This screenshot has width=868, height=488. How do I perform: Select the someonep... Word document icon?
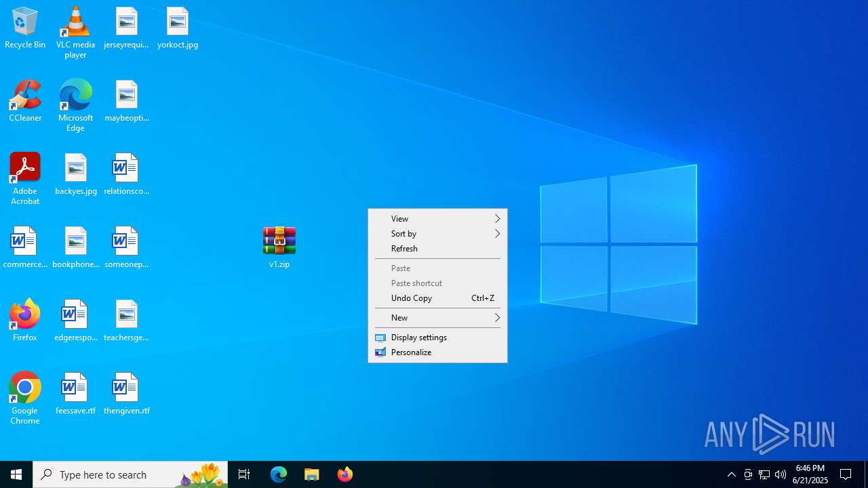coord(126,247)
